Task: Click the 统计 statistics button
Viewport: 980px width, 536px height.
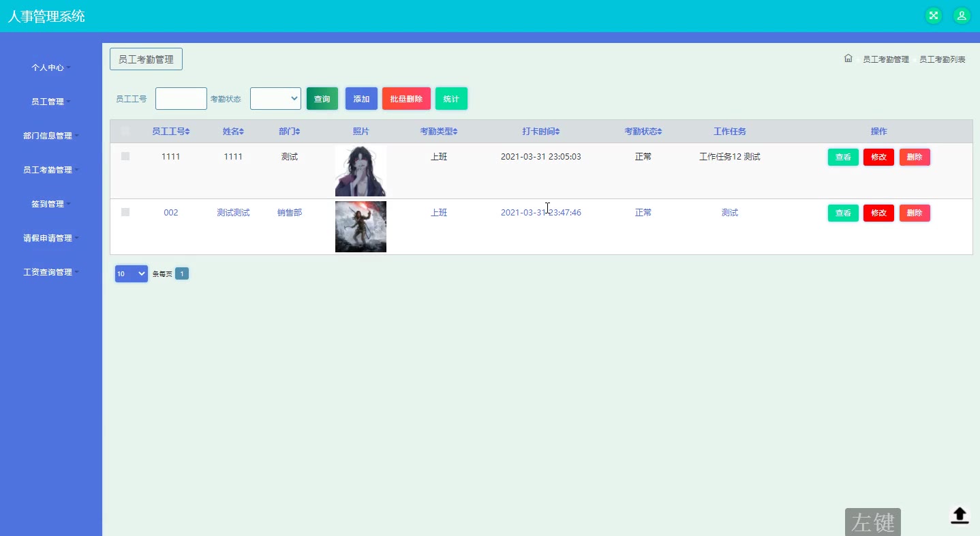Action: [451, 99]
